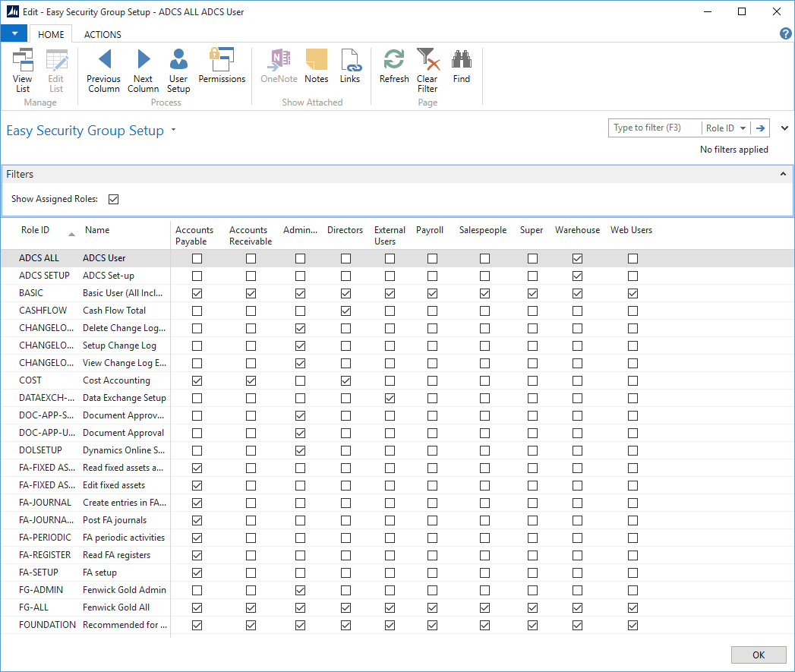Collapse the Filters section
This screenshot has width=795, height=672.
(x=783, y=174)
